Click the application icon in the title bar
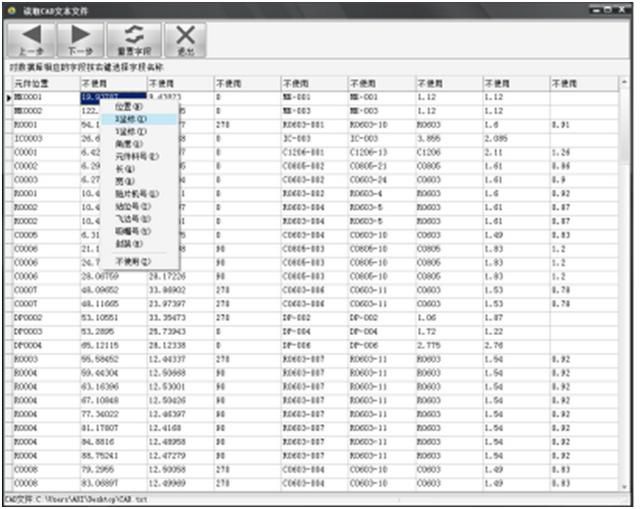640x509 pixels. 11,11
